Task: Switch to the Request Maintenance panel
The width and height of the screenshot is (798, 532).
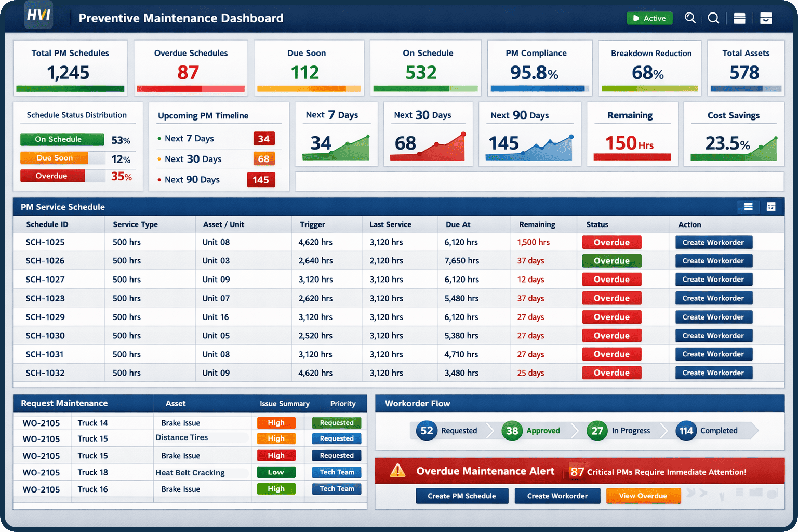Action: pos(64,403)
